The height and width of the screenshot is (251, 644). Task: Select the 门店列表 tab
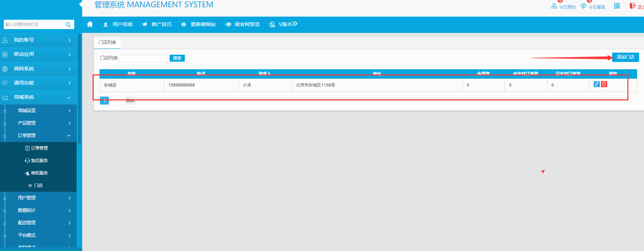coord(108,43)
